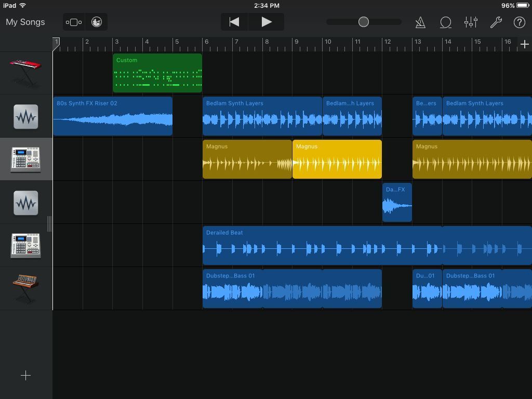Go back to My Songs
Screen dimensions: 532x399
[x=25, y=22]
